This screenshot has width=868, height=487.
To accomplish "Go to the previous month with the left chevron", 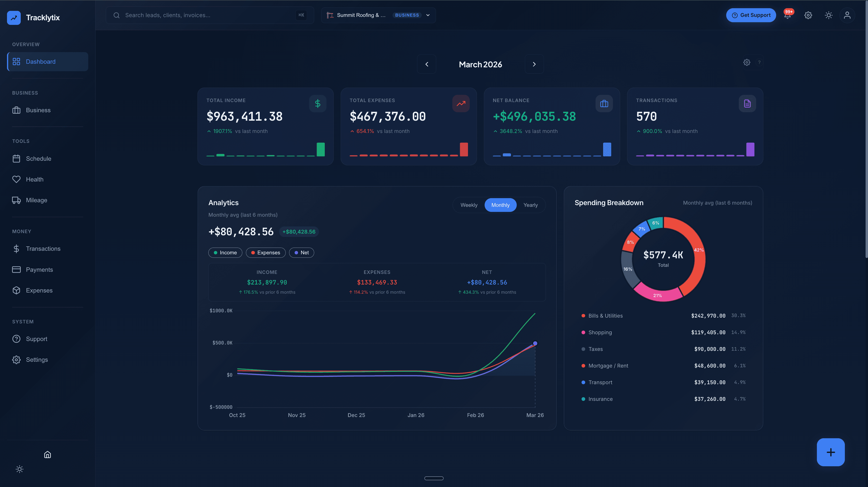I will pyautogui.click(x=427, y=64).
